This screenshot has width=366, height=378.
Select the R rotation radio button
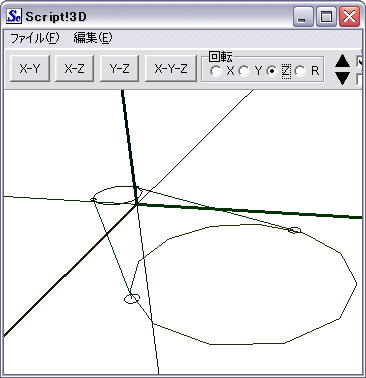click(301, 71)
